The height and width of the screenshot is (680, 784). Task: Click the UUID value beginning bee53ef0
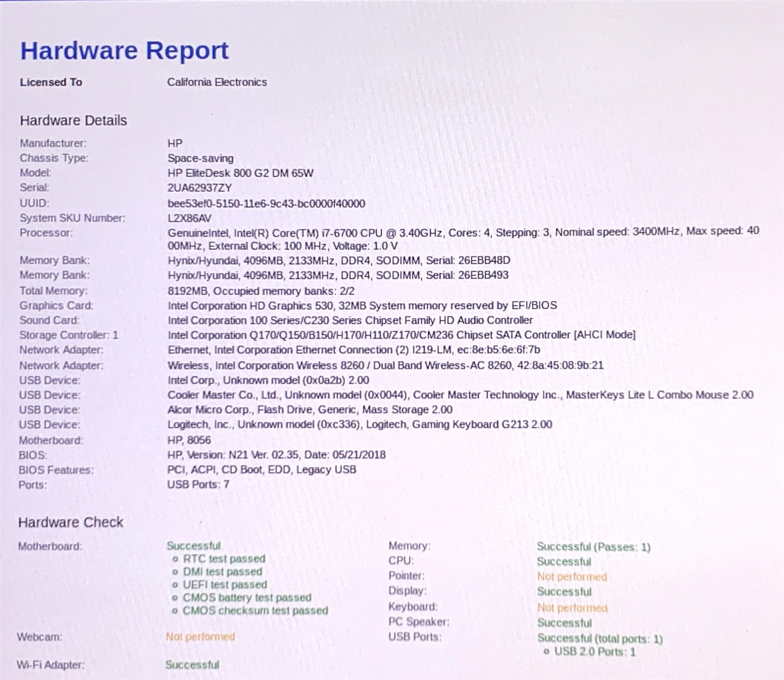(x=267, y=203)
